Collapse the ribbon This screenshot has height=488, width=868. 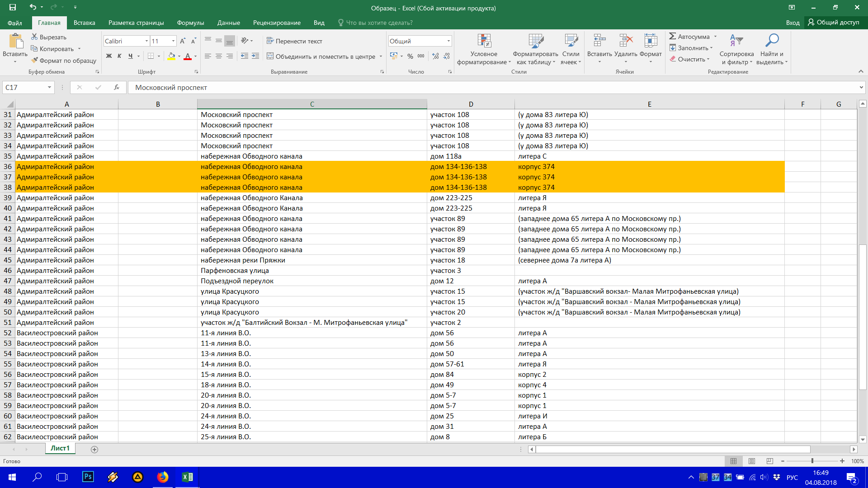pos(861,71)
